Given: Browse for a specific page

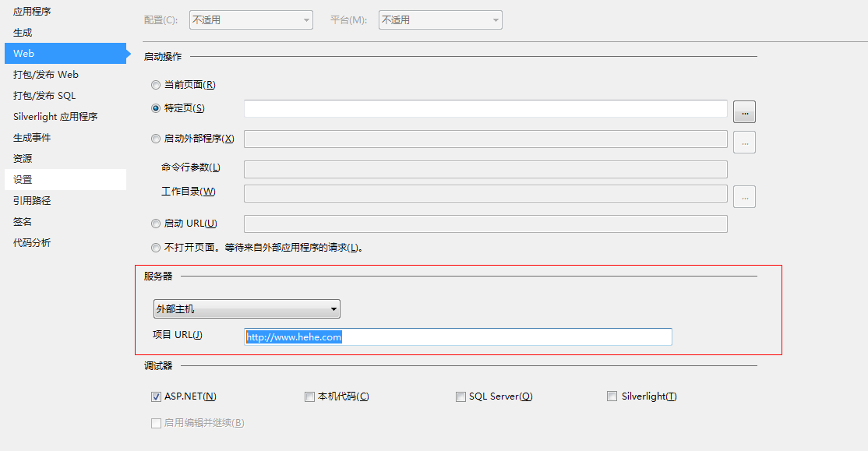Looking at the screenshot, I should (745, 112).
